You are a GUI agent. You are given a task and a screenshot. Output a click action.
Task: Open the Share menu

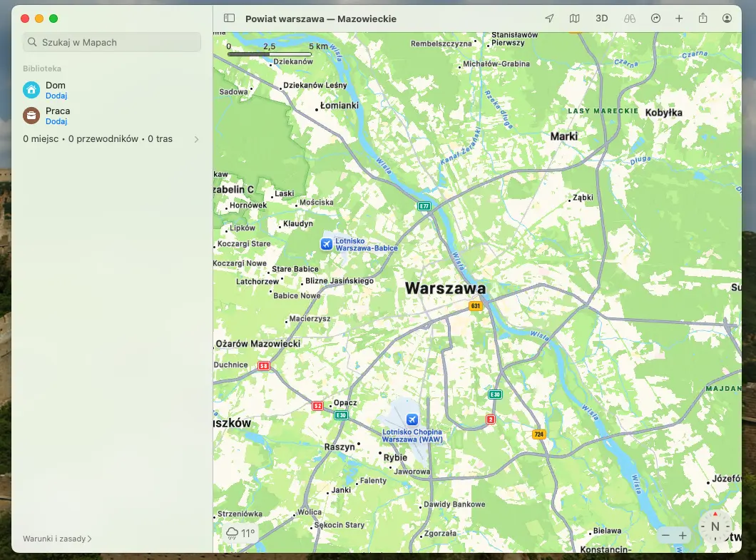[x=703, y=19]
